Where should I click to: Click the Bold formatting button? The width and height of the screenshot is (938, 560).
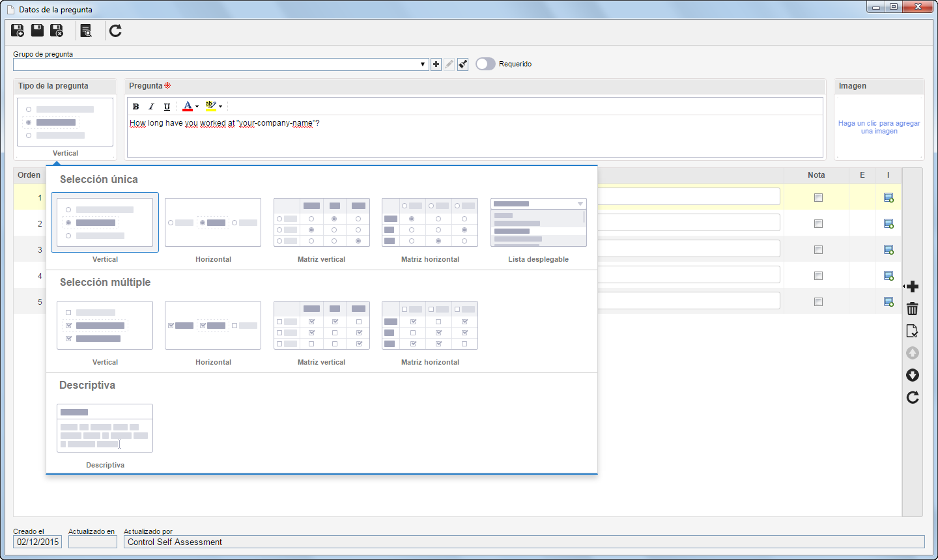click(x=135, y=107)
